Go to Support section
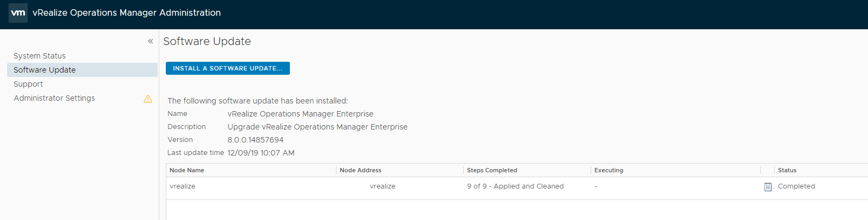 [28, 84]
